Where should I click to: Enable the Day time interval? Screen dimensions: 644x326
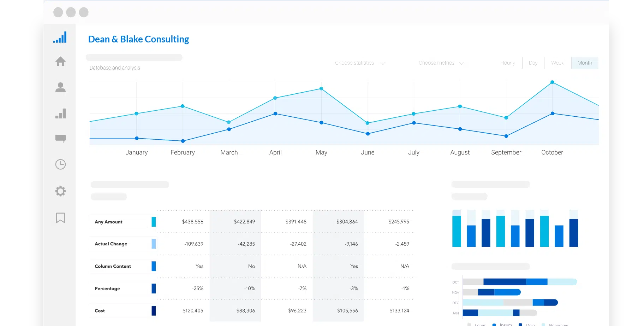pyautogui.click(x=533, y=63)
